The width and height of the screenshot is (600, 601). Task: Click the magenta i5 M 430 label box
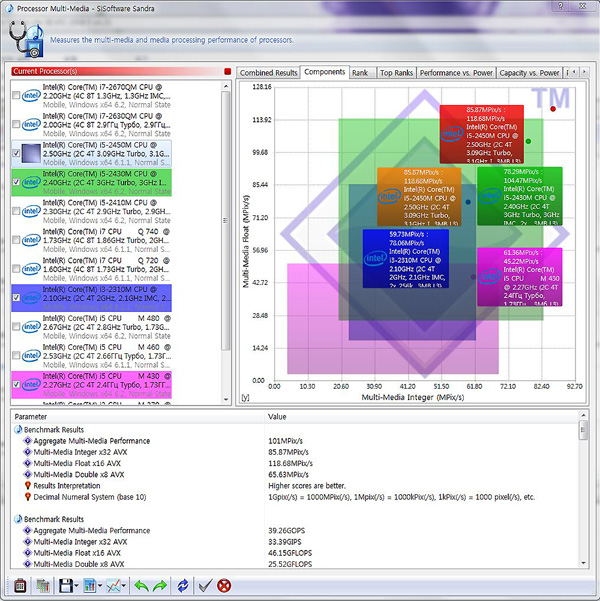(519, 277)
